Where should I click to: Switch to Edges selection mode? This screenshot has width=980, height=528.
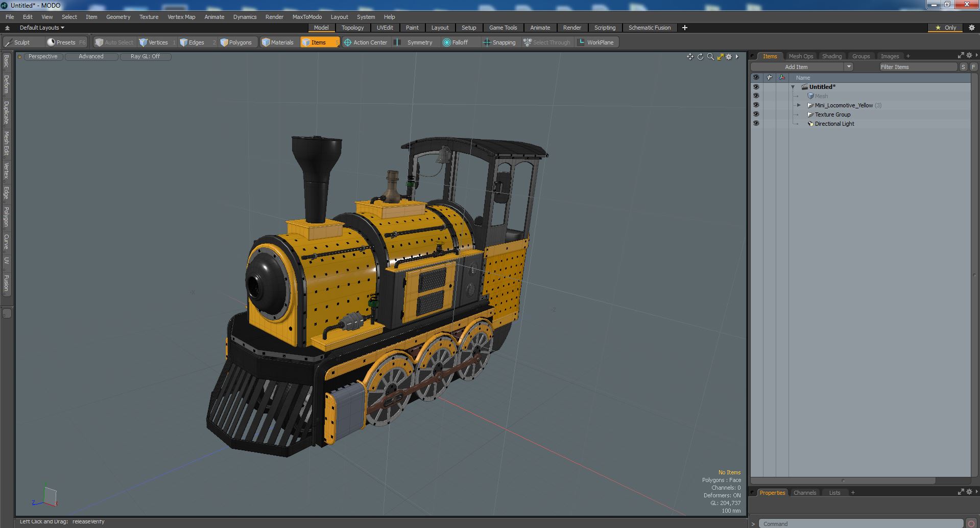click(197, 42)
